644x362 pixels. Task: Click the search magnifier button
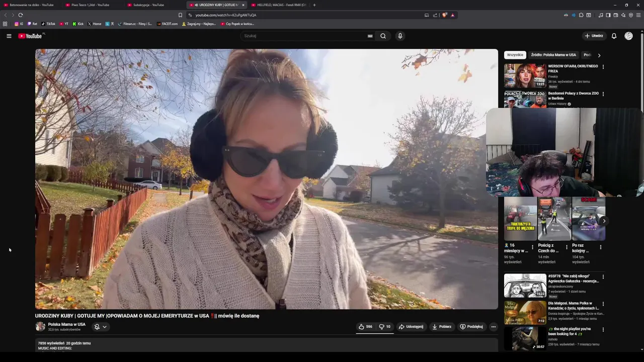point(383,36)
